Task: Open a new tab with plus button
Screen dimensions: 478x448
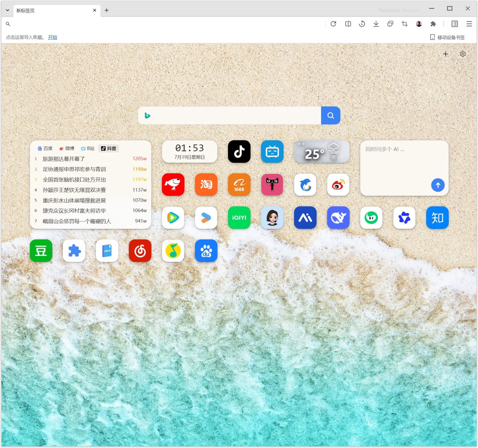Action: tap(106, 10)
